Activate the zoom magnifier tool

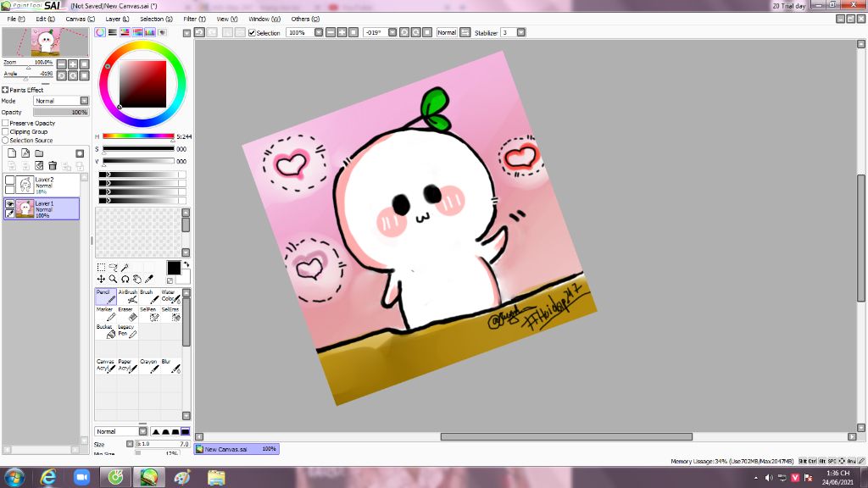(113, 279)
